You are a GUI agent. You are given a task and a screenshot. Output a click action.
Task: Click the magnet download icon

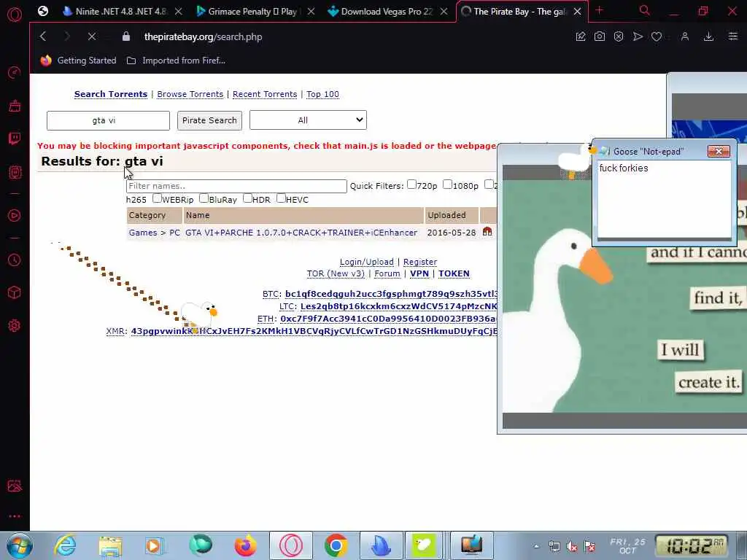tap(487, 231)
